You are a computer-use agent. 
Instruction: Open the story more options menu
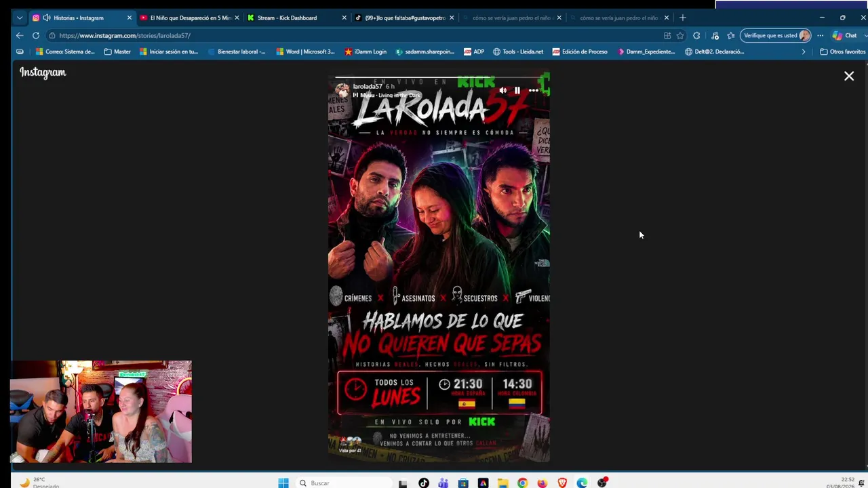point(534,90)
